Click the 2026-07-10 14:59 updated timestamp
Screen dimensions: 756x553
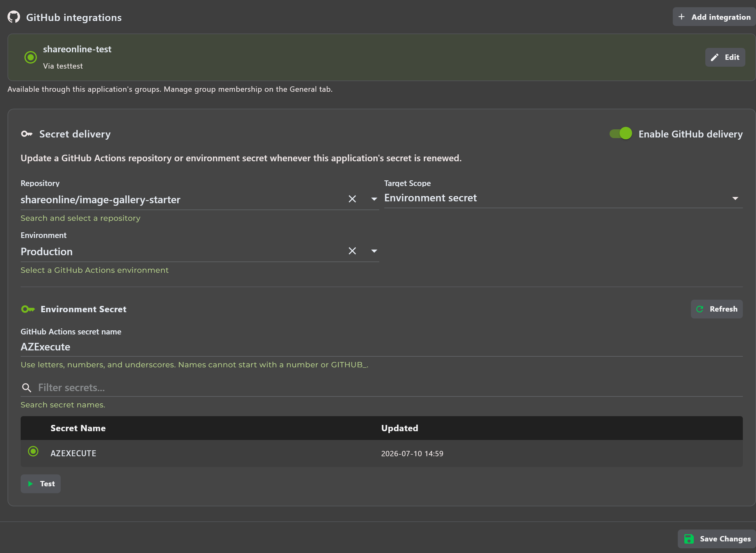[x=412, y=454]
